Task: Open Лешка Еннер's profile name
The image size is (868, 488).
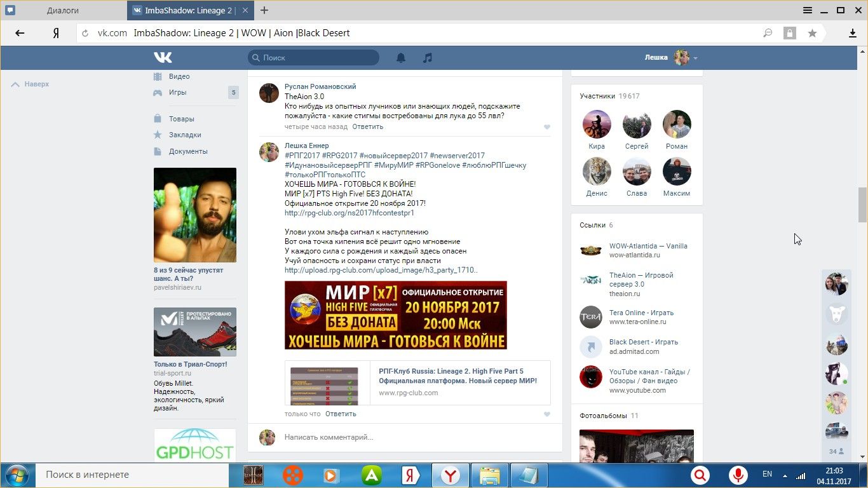Action: point(307,146)
